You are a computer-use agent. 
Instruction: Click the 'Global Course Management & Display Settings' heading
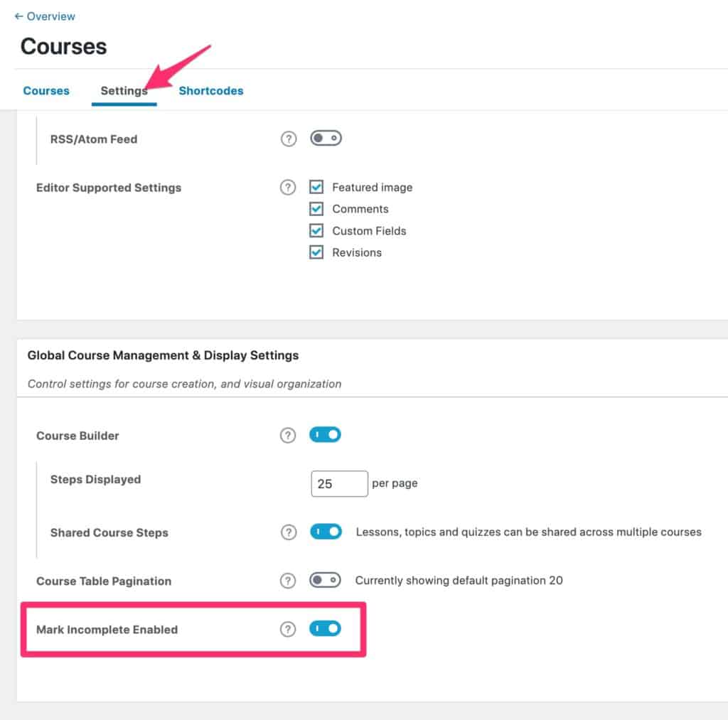[163, 355]
